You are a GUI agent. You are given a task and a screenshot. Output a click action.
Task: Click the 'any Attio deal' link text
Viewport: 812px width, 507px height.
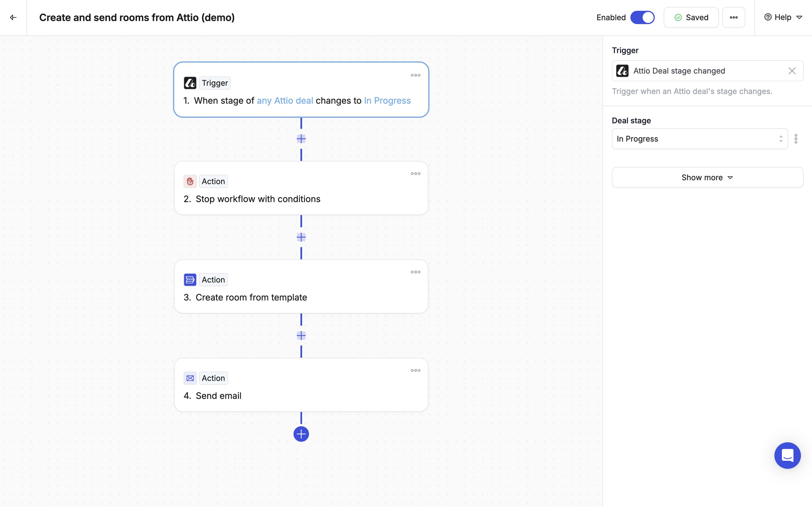click(x=285, y=101)
